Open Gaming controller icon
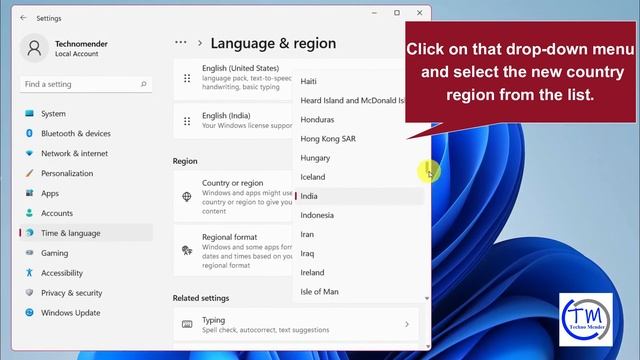This screenshot has height=360, width=640. pos(29,253)
